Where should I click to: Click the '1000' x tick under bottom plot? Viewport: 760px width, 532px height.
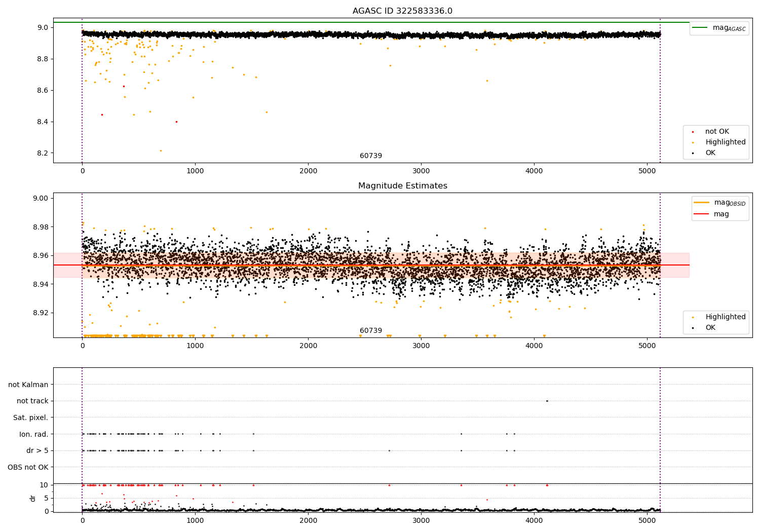[x=195, y=521]
